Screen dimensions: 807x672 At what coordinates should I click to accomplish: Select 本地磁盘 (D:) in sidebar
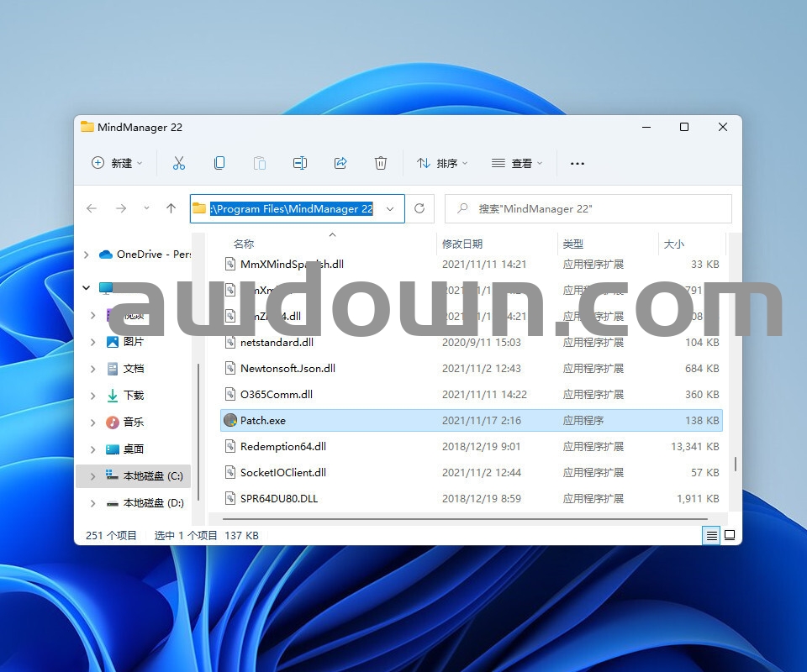coord(153,503)
